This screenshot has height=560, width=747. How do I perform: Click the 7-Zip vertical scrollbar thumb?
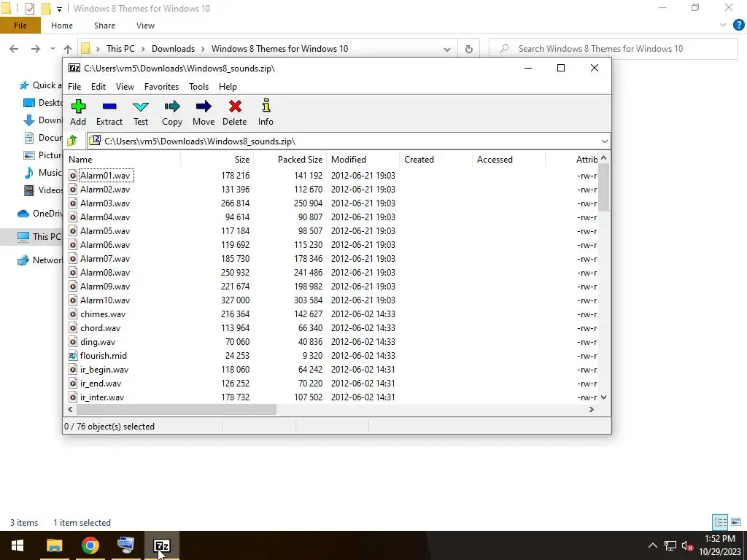pos(603,187)
